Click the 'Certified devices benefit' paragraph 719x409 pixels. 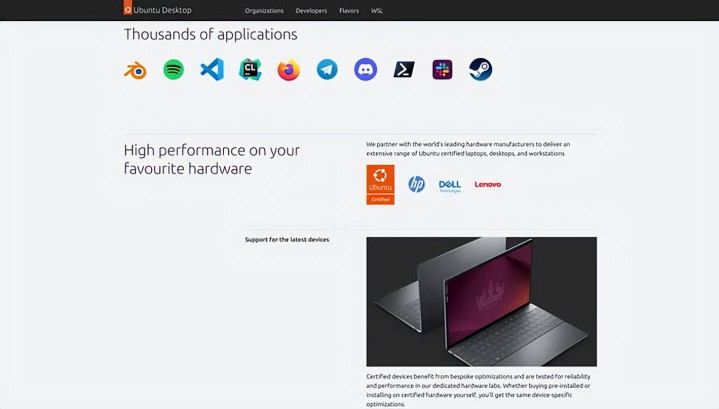478,390
